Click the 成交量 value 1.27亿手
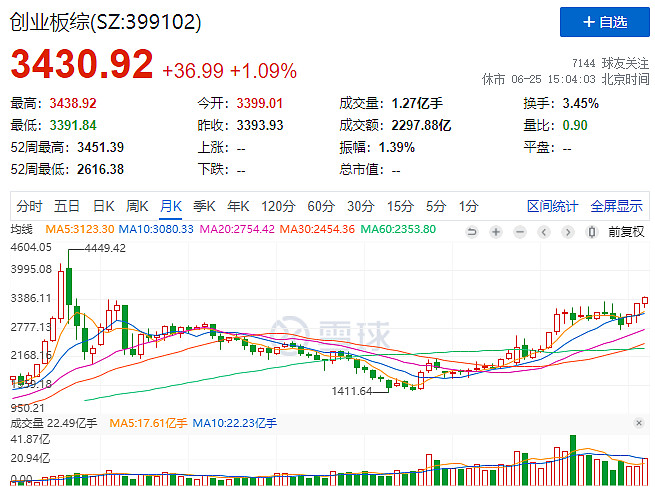655x487 pixels. coord(417,103)
